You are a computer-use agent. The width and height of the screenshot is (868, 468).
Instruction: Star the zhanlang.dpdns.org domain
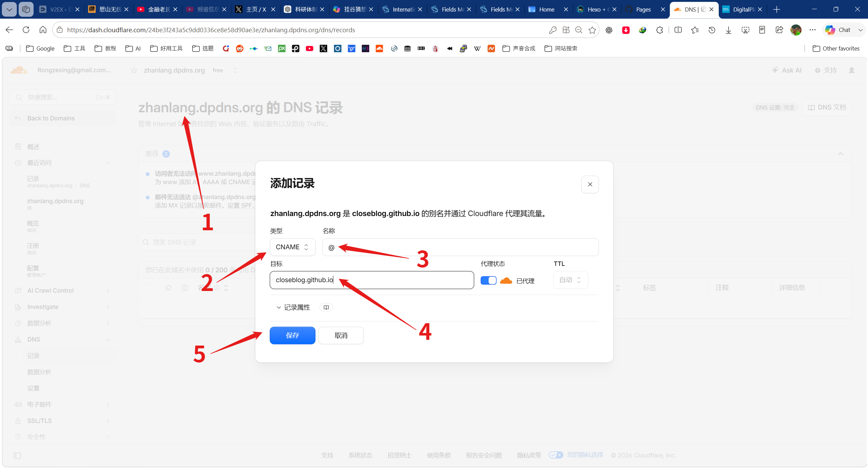pyautogui.click(x=134, y=70)
